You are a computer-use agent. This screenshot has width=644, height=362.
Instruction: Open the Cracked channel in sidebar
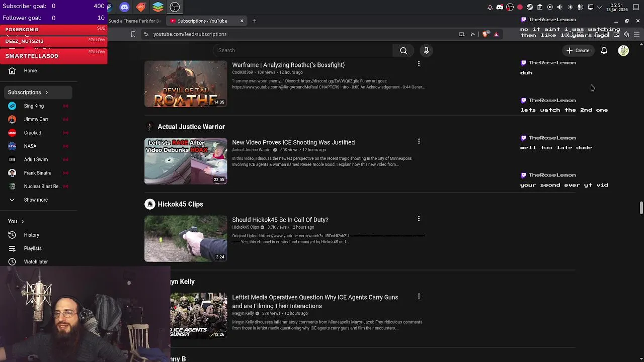tap(39, 133)
